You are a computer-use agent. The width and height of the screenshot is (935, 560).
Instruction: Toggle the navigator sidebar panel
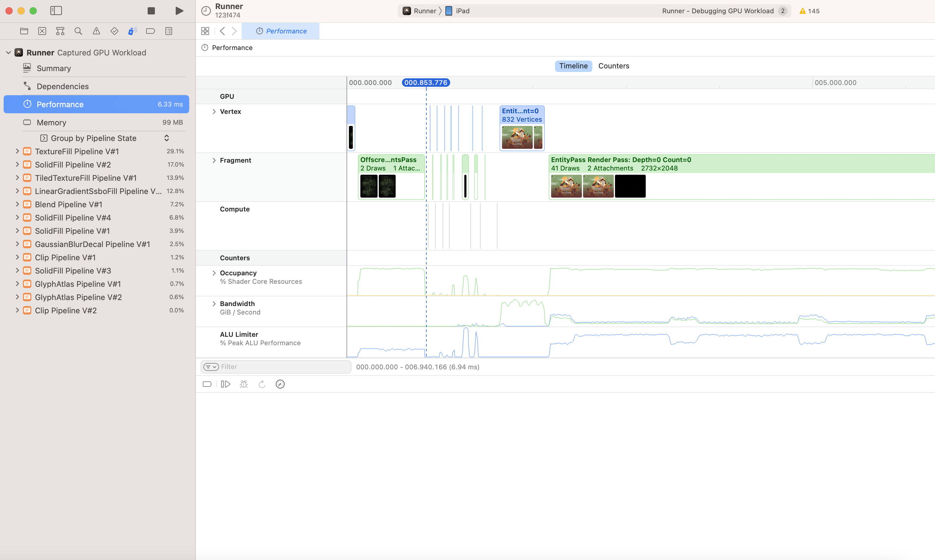56,11
